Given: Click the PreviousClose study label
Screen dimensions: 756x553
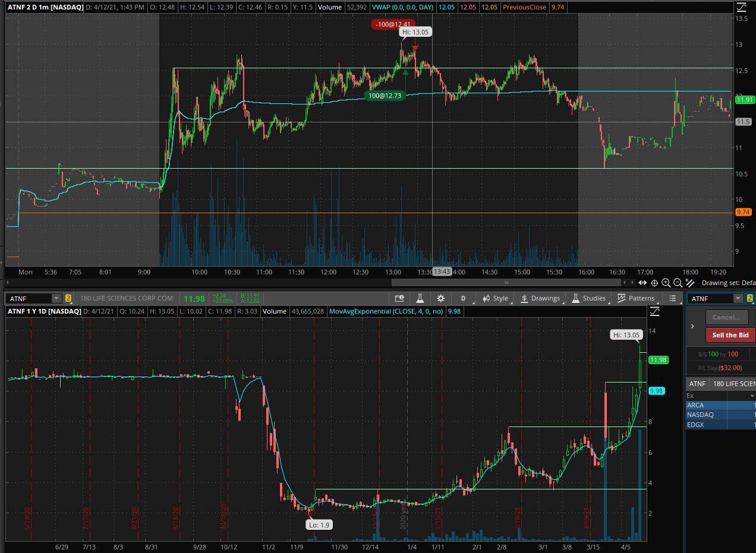Looking at the screenshot, I should click(x=525, y=7).
